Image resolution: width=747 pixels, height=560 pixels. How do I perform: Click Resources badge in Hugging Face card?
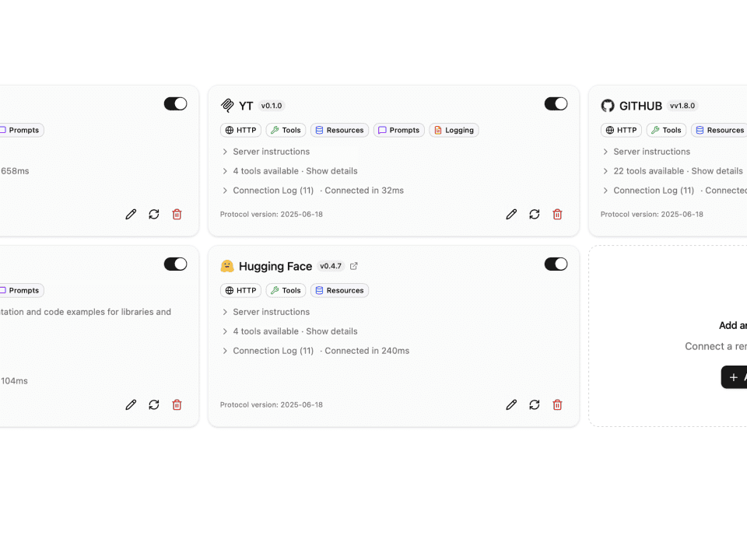[x=340, y=290]
